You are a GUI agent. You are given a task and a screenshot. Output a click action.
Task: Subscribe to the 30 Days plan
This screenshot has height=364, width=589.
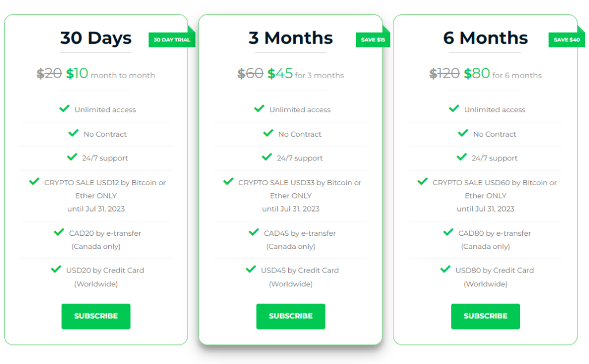(x=95, y=316)
